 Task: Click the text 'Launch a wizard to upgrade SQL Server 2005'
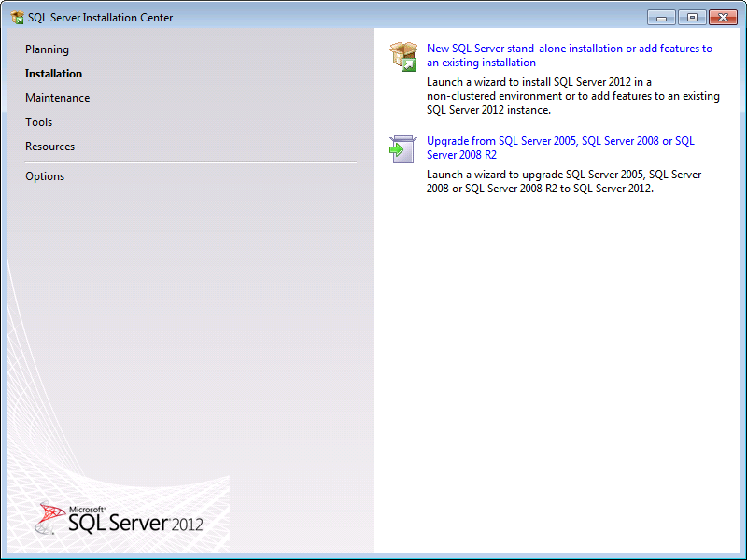tap(535, 175)
